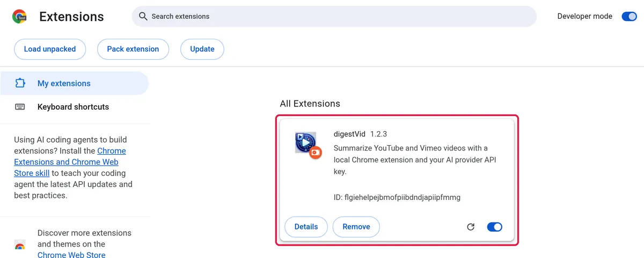Disable the digestVid extension toggle
This screenshot has height=258, width=644.
(494, 227)
